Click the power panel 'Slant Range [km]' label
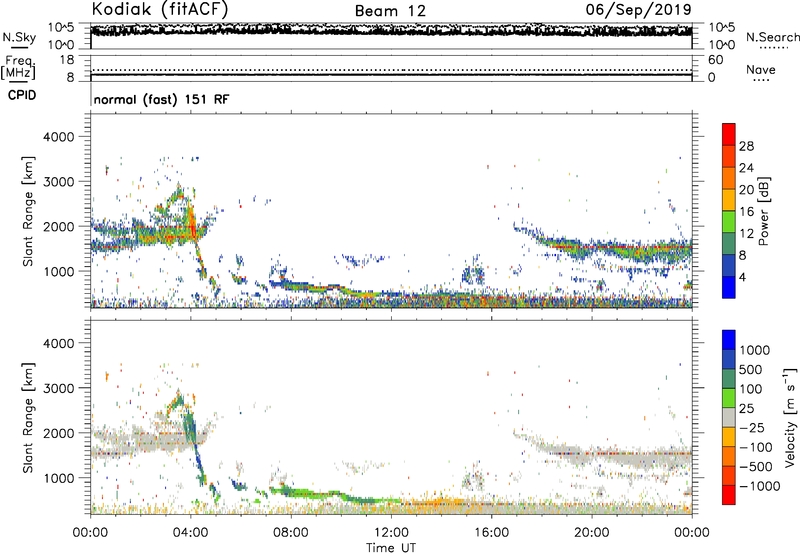This screenshot has width=800, height=554. coord(28,211)
